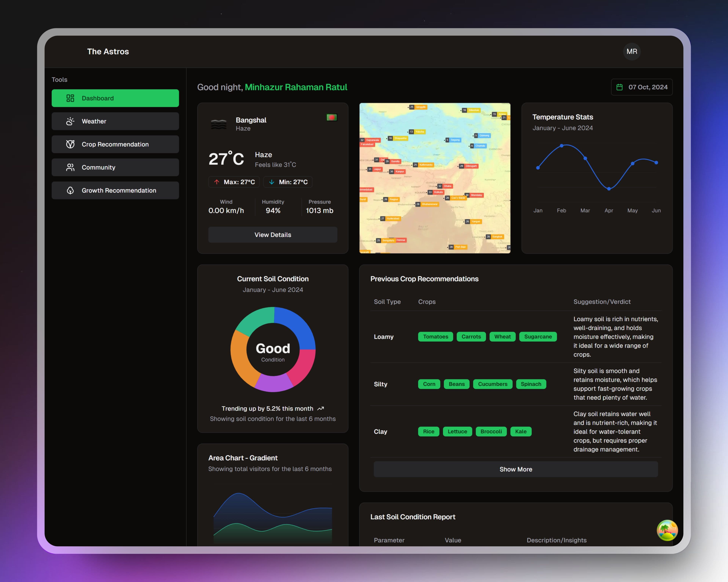Click the tropical island icon in bottom corner
Screen dimensions: 728x582
(x=667, y=530)
